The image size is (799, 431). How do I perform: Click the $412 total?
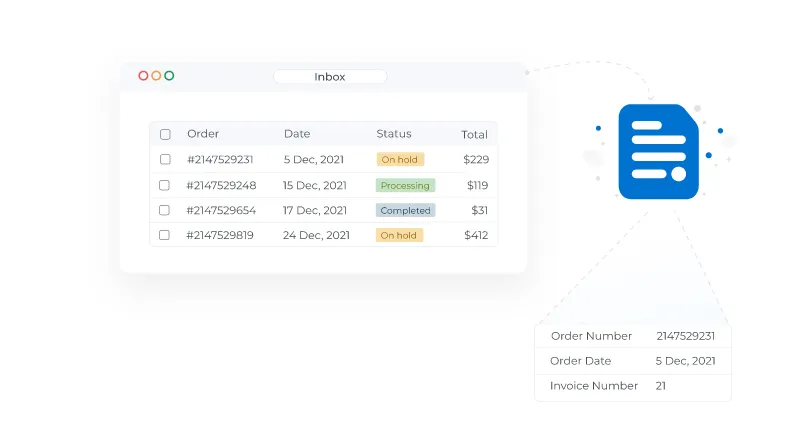click(x=476, y=235)
